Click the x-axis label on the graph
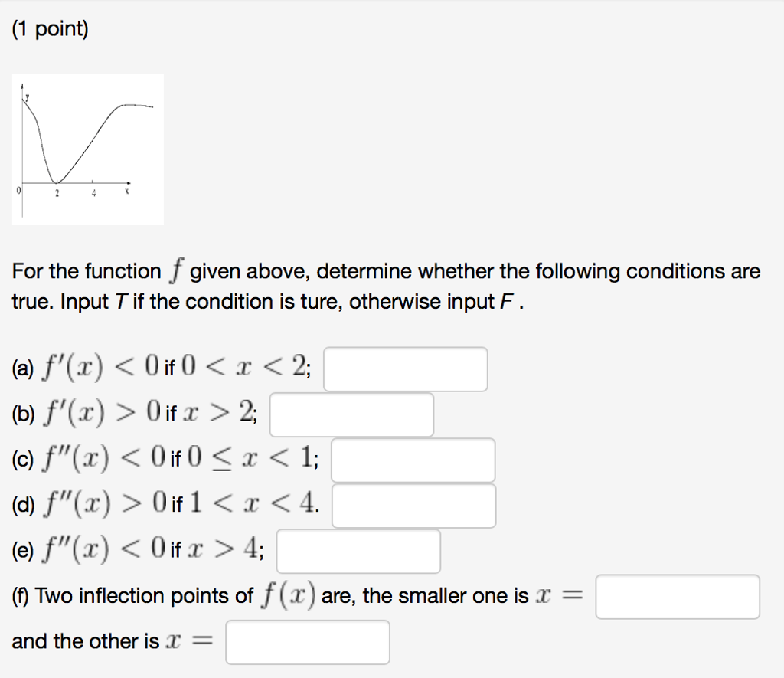 tap(127, 192)
